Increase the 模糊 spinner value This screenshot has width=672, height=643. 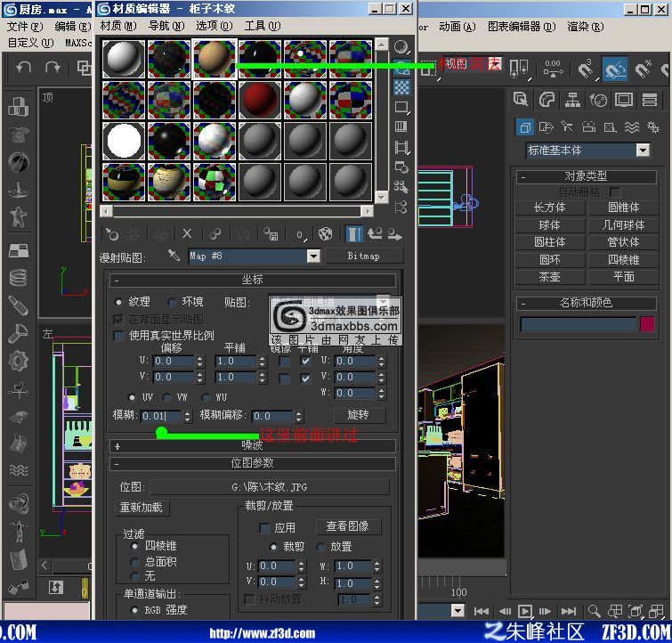click(187, 413)
